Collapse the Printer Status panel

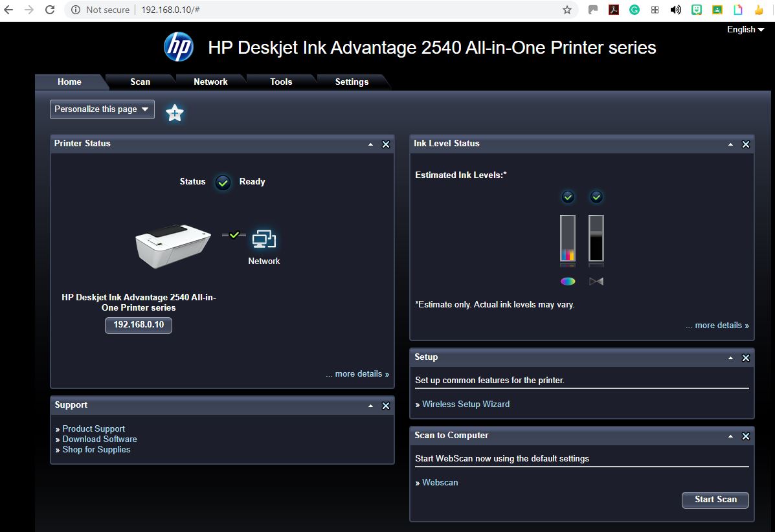371,144
